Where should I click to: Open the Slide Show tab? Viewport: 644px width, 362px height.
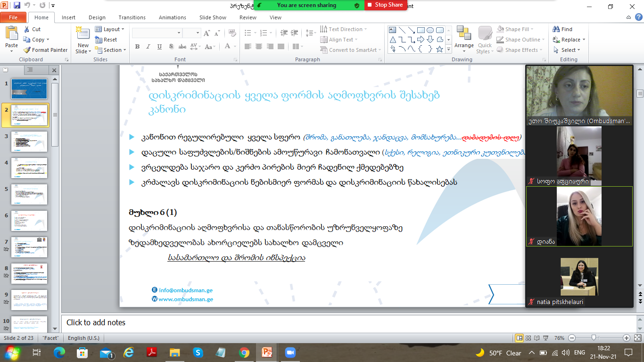pyautogui.click(x=213, y=17)
